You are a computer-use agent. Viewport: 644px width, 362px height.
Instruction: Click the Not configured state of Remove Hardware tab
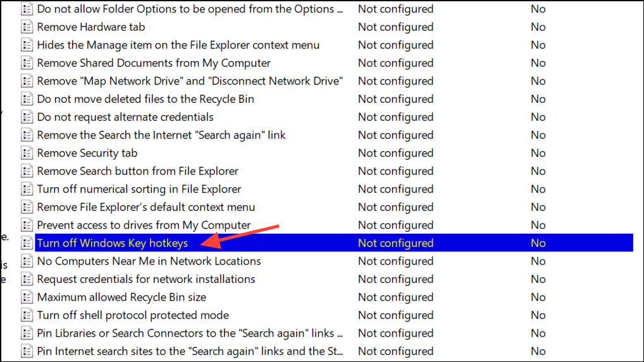[x=395, y=27]
